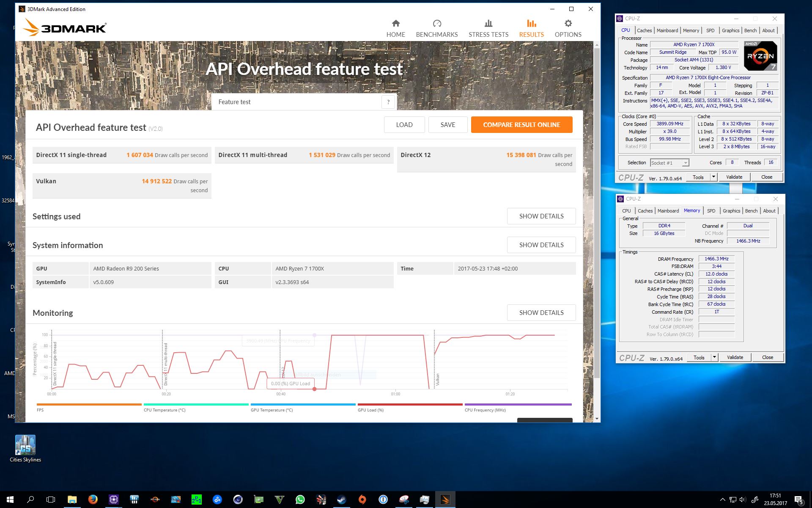Open Steam from the taskbar

[341, 500]
